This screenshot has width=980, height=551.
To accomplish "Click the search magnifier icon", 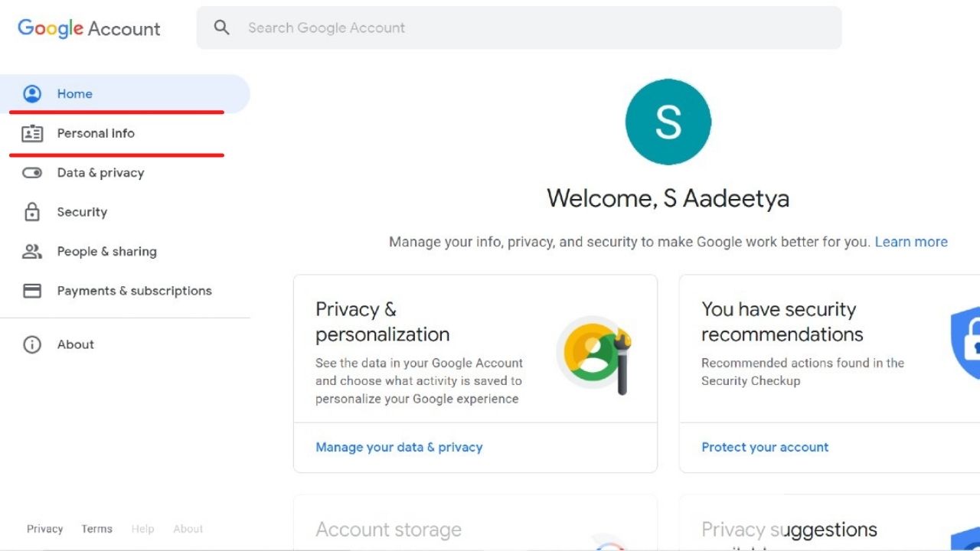I will [222, 28].
